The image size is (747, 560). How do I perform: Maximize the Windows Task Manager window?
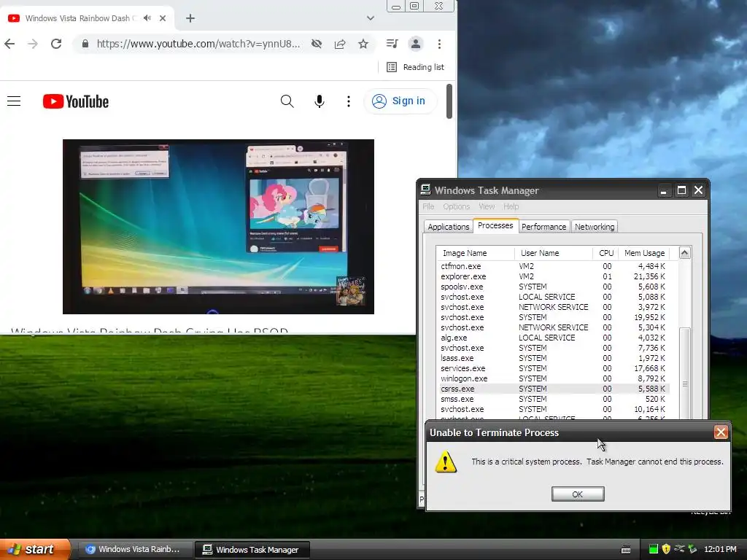tap(682, 190)
